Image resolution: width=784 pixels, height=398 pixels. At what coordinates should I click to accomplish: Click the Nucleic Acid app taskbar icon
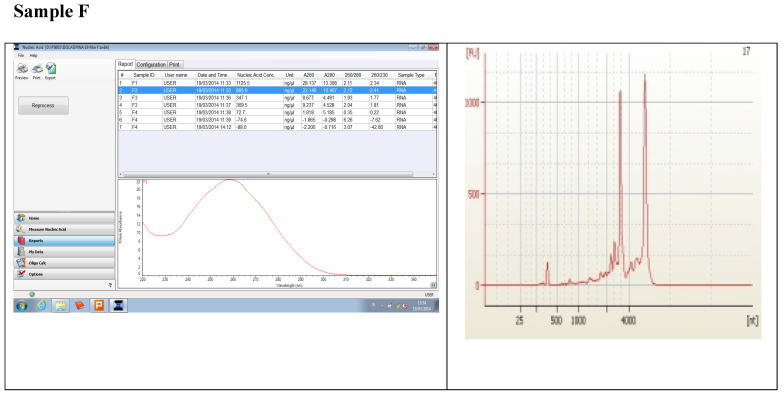click(118, 306)
